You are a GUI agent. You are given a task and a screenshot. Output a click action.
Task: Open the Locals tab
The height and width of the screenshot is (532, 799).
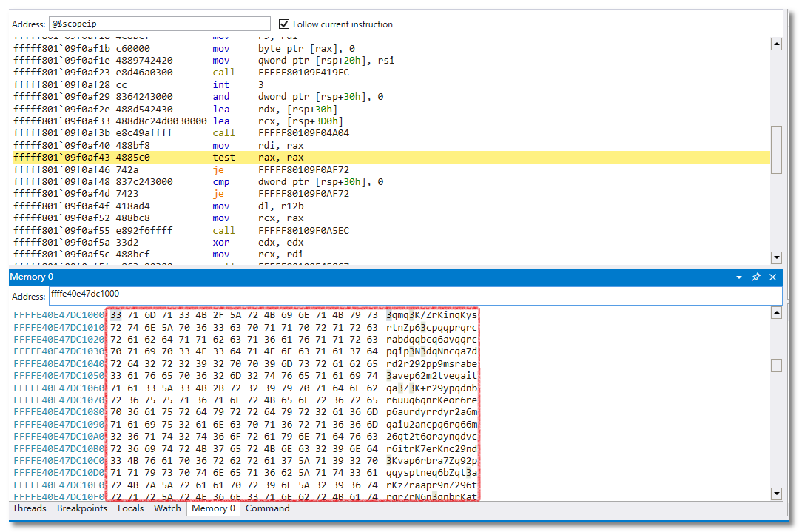[x=130, y=508]
